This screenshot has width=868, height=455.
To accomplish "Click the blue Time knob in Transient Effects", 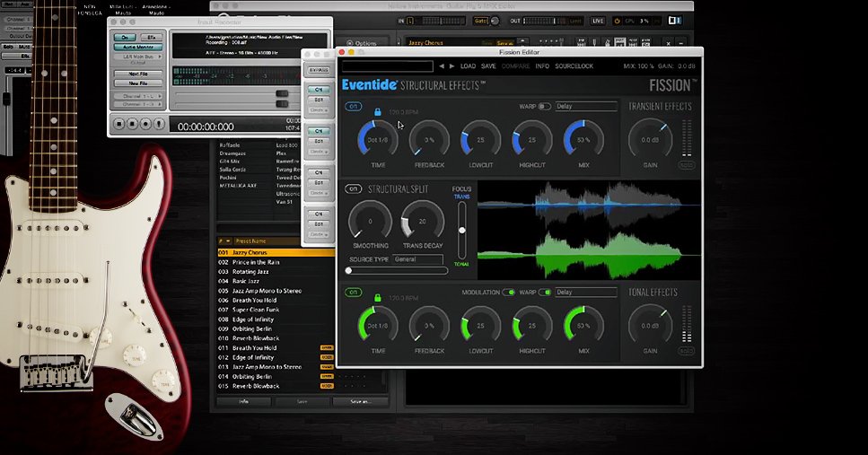I will click(378, 139).
